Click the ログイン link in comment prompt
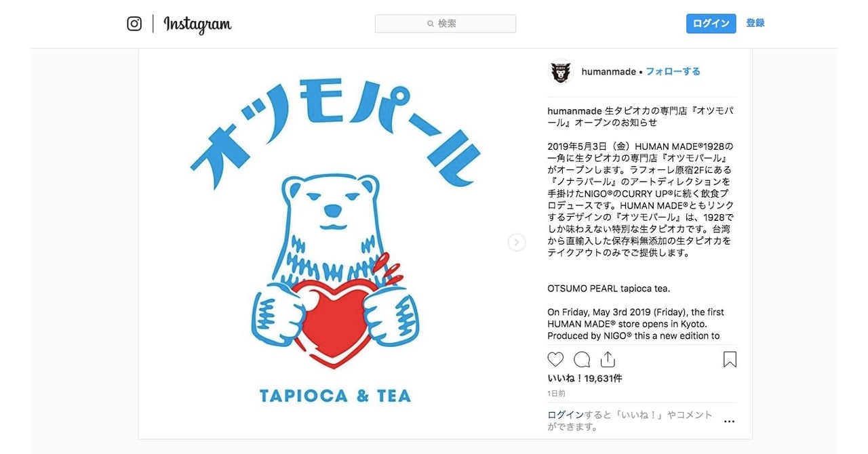 pyautogui.click(x=565, y=415)
